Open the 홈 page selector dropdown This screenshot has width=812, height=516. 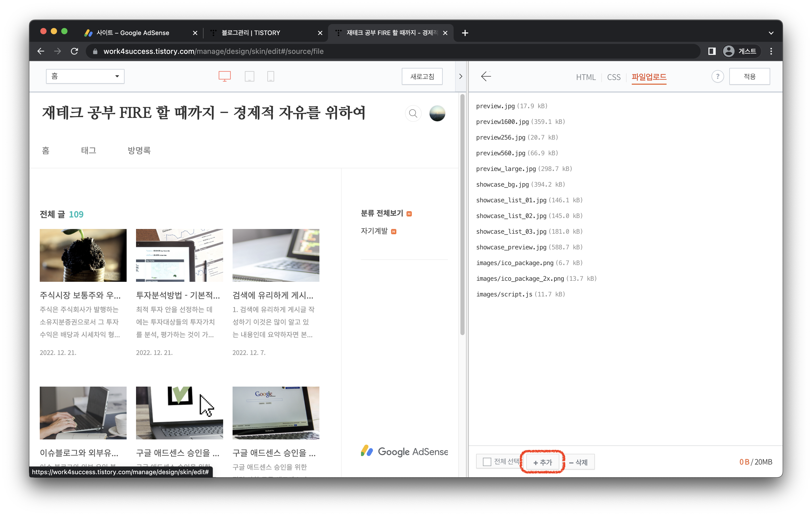(x=85, y=76)
